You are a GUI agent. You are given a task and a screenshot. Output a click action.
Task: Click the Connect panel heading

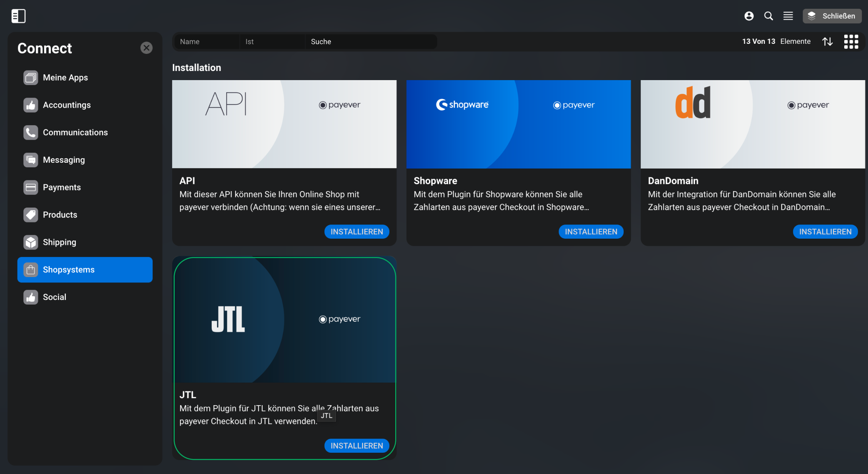[45, 48]
